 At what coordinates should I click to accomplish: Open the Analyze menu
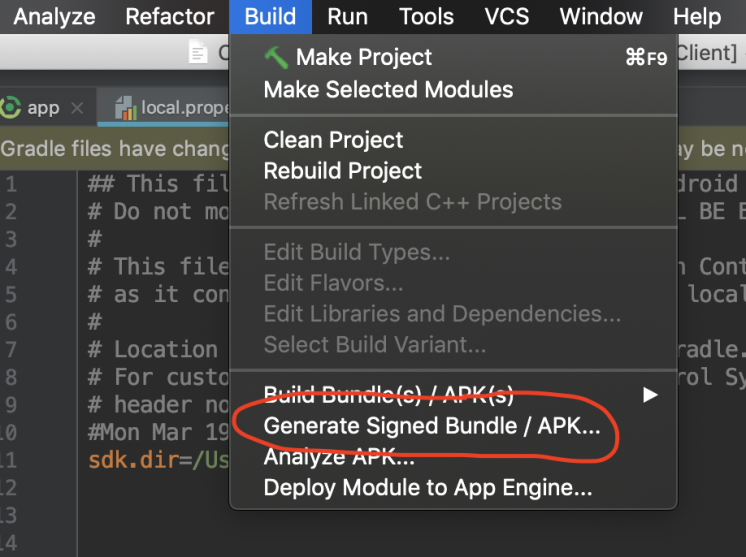pos(54,17)
